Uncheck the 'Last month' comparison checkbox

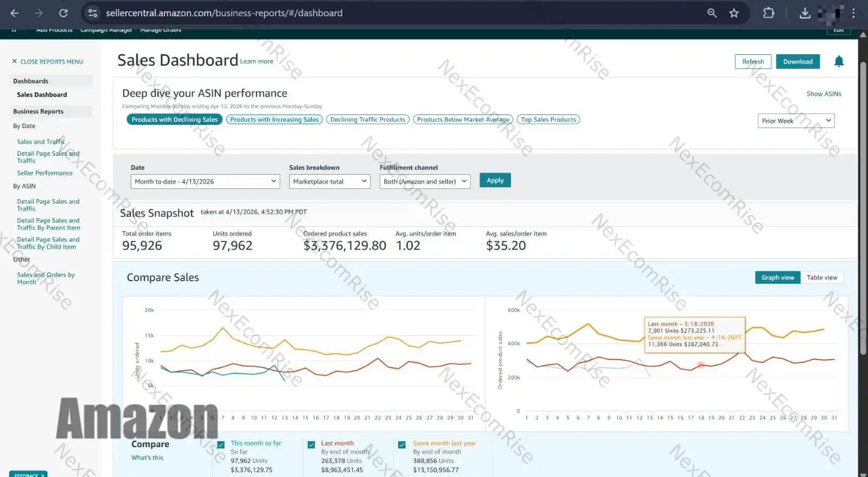pos(311,444)
